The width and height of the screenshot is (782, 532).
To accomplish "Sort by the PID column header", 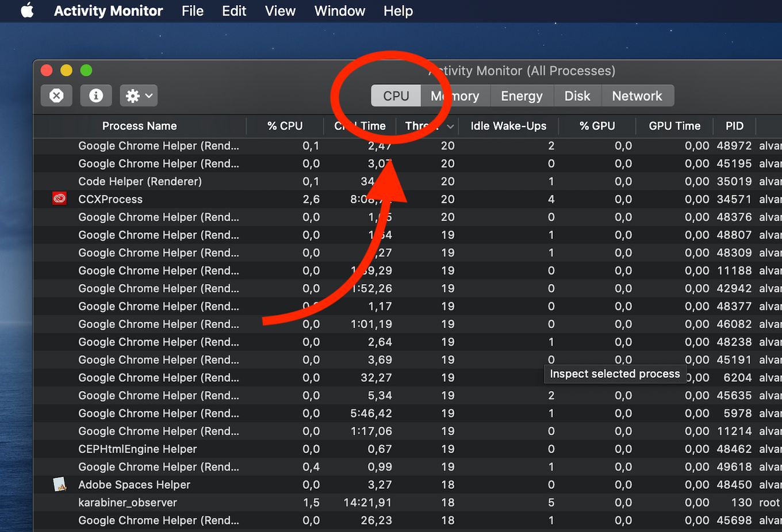I will (x=734, y=126).
